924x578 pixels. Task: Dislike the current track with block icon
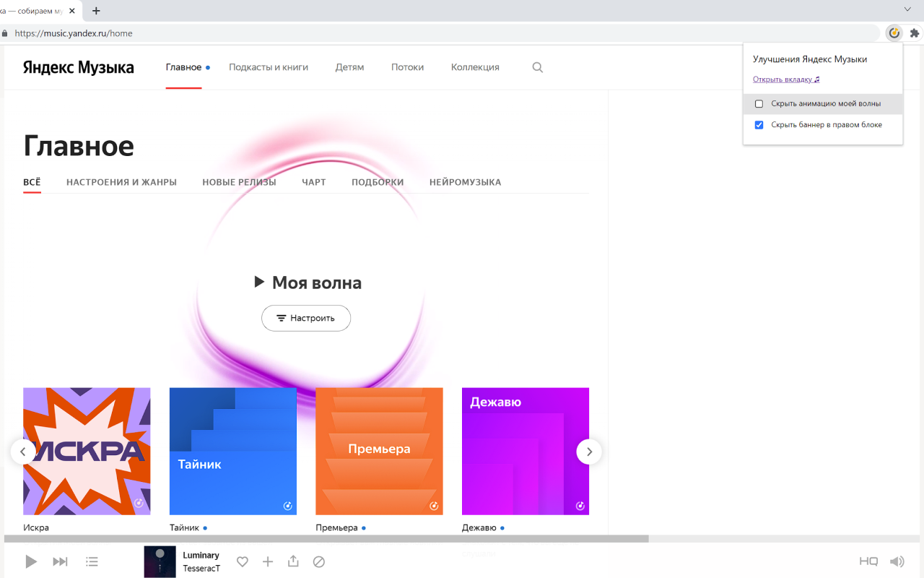click(x=319, y=561)
